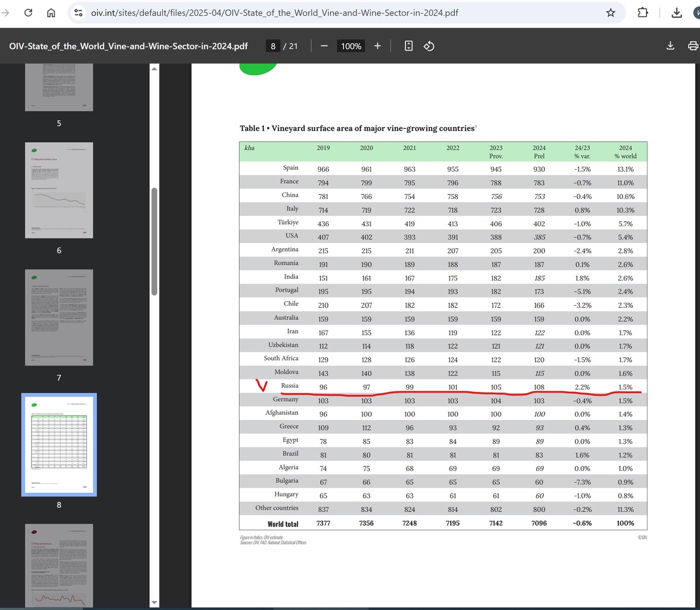The image size is (700, 610).
Task: Click the sidebar scroll down arrow
Action: click(154, 602)
